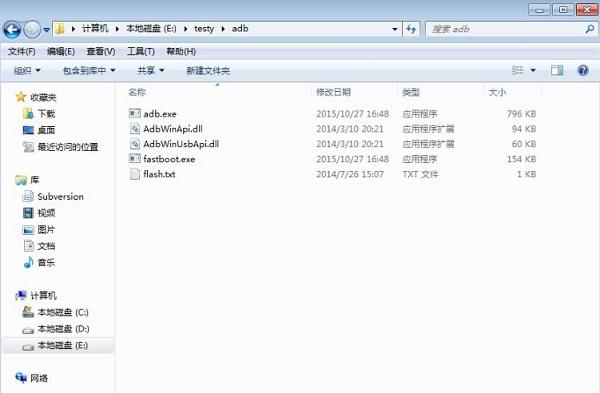The image size is (600, 393).
Task: Select adb segment in address breadcrumb
Action: click(240, 29)
